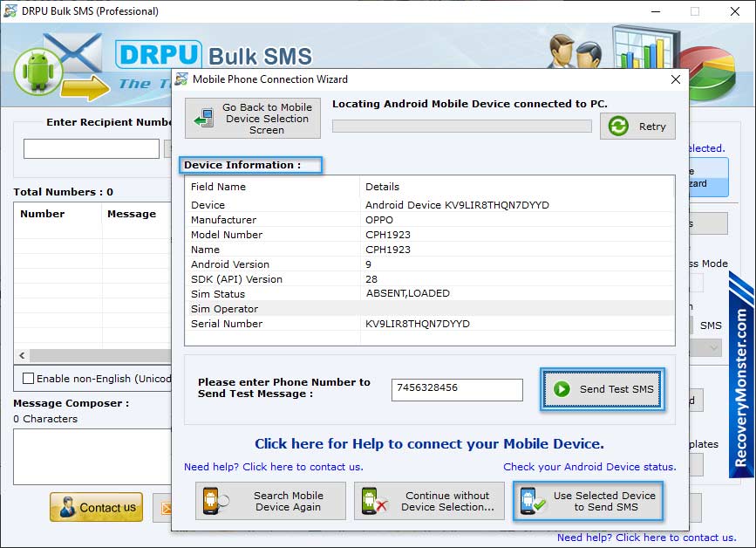The width and height of the screenshot is (756, 548).
Task: Select the Device row in information table
Action: (x=429, y=205)
